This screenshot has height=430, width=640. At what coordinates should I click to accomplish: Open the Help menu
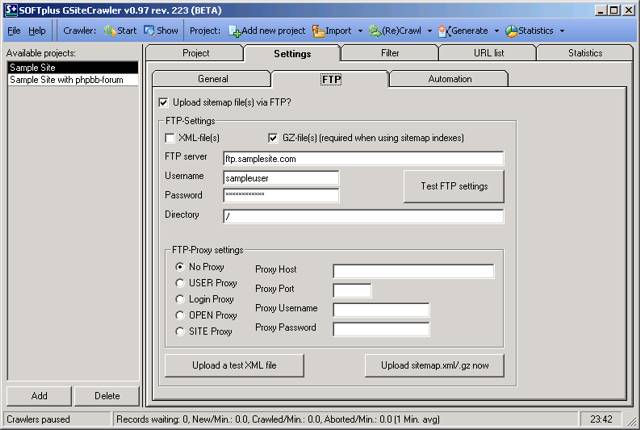coord(37,31)
